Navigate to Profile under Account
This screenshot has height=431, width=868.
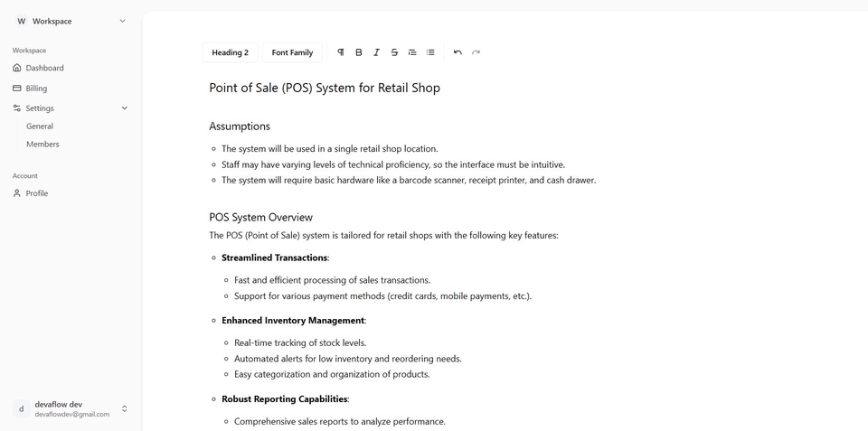[37, 193]
